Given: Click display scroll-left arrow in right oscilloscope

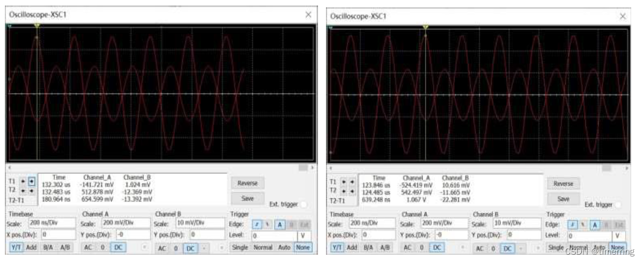Looking at the screenshot, I should click(331, 168).
